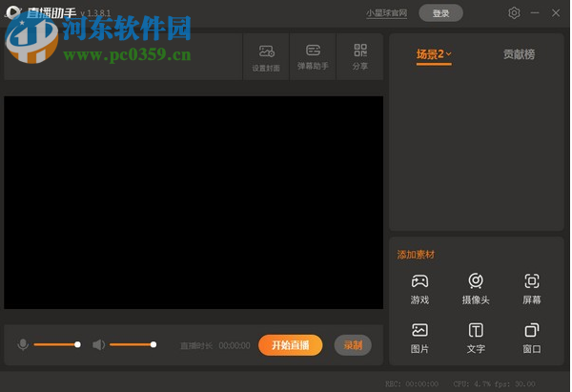
Task: Click the 直播助手 app logo
Action: pos(14,13)
